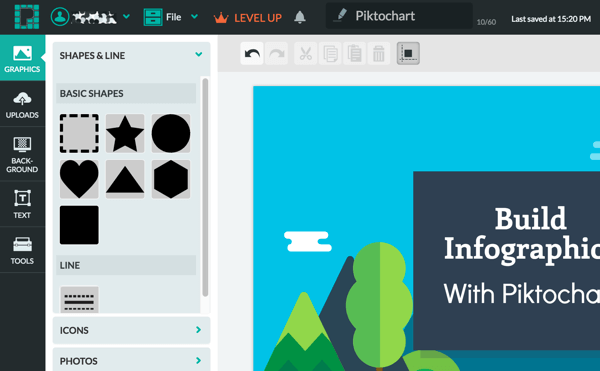The height and width of the screenshot is (371, 600).
Task: Collapse the Shapes & Line section
Action: (x=131, y=55)
